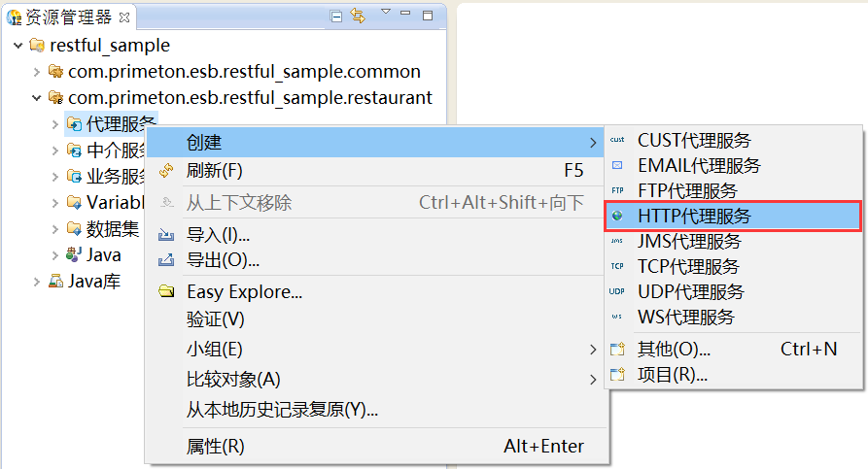Expand the Java库 node arrow
Screen dimensions: 868x469
click(37, 282)
